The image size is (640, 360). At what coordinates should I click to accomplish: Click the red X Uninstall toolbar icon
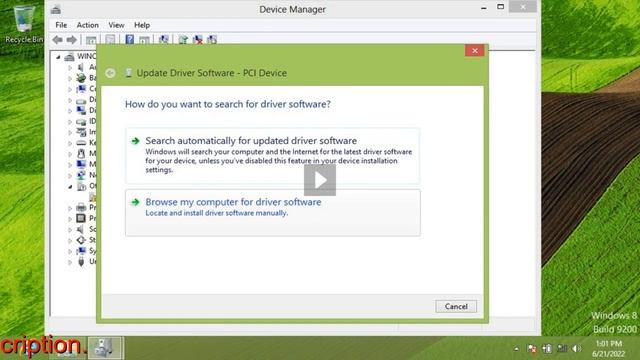[x=198, y=40]
